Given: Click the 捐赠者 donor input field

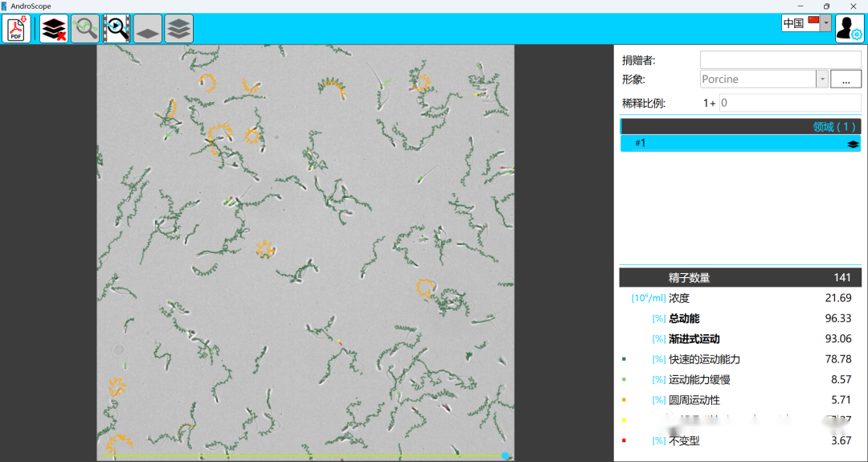Looking at the screenshot, I should 780,59.
